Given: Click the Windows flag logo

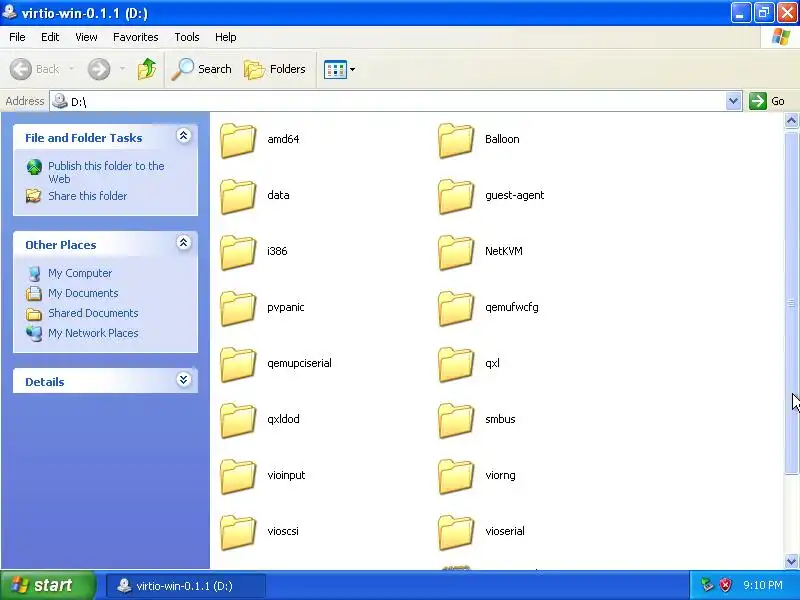Looking at the screenshot, I should pyautogui.click(x=781, y=37).
